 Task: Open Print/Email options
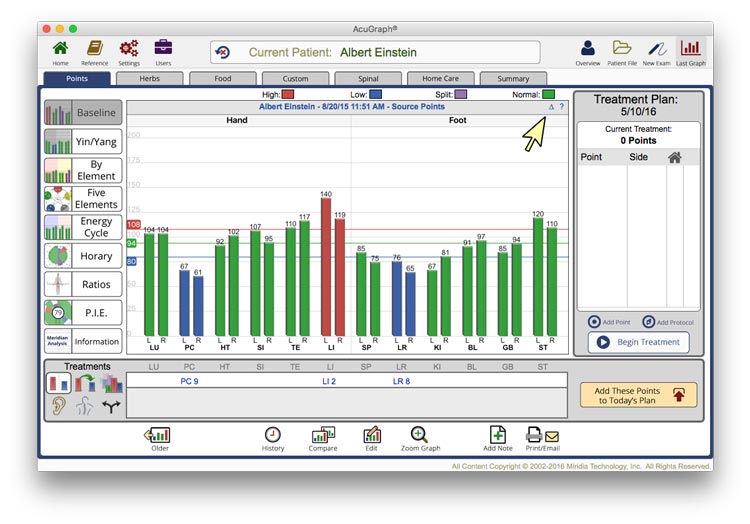[x=542, y=439]
